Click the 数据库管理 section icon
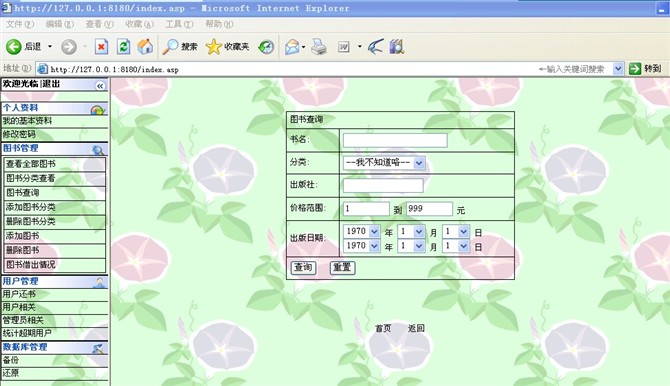Screen dimensions: 670x386 click(x=98, y=348)
